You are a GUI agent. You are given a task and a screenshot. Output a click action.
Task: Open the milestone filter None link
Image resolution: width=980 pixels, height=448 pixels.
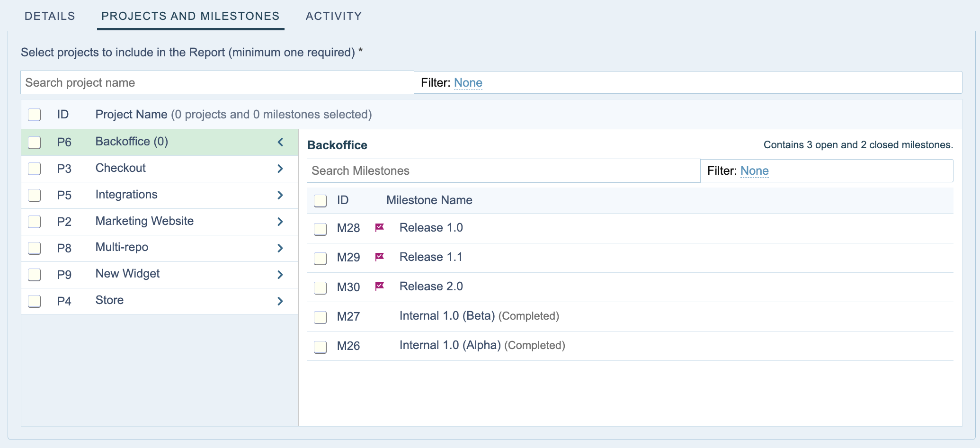[754, 171]
